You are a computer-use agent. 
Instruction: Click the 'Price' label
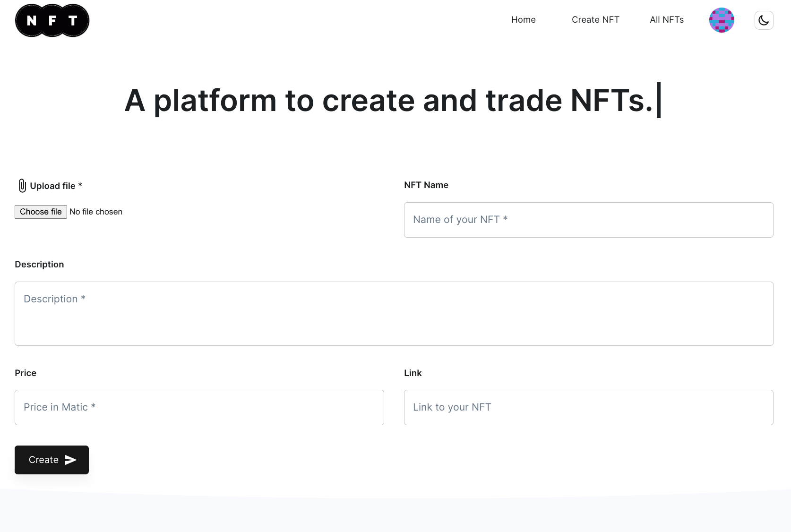point(26,373)
